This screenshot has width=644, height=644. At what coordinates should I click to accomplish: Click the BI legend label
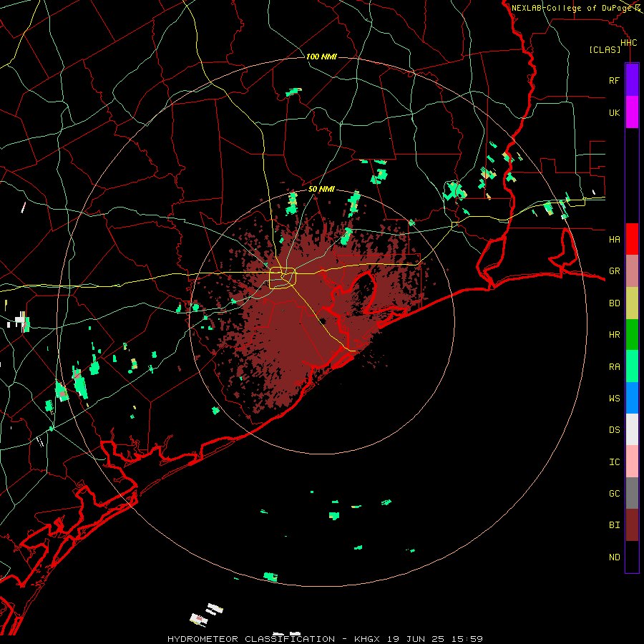pyautogui.click(x=614, y=525)
